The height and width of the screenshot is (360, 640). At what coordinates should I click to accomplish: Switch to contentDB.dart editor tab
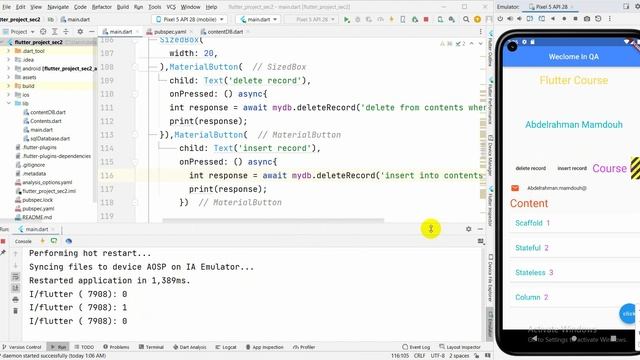tap(224, 31)
